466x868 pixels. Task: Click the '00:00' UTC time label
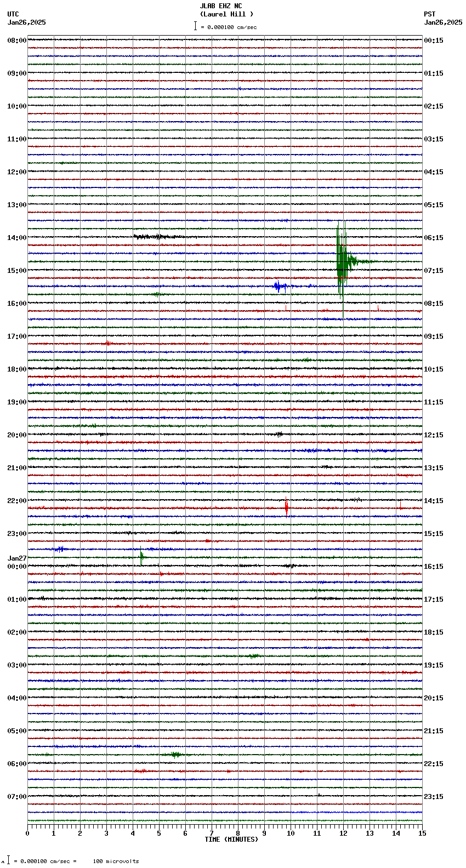click(x=17, y=567)
